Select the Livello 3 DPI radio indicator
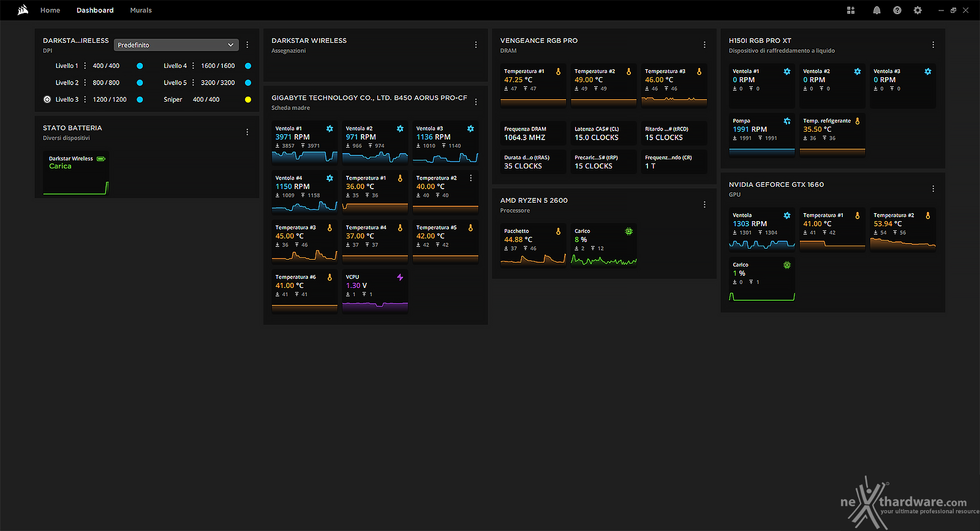 pyautogui.click(x=47, y=99)
